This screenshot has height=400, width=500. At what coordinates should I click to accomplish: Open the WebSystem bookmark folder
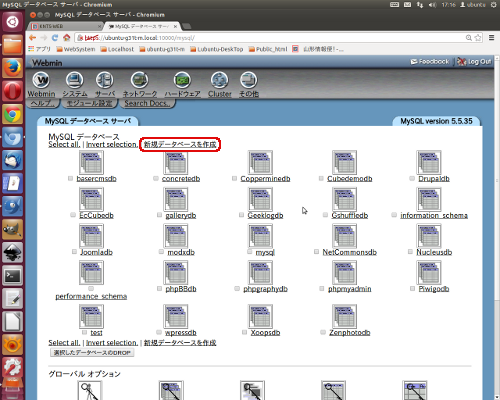point(76,49)
